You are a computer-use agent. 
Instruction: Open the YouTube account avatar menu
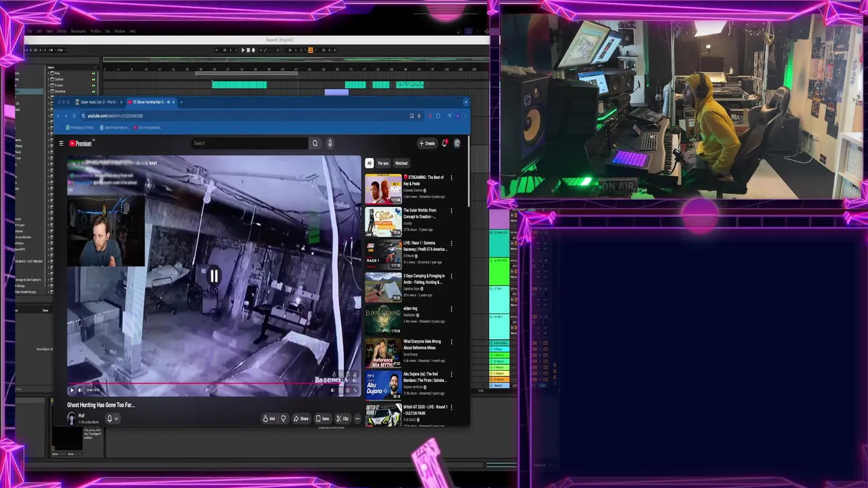(x=457, y=143)
